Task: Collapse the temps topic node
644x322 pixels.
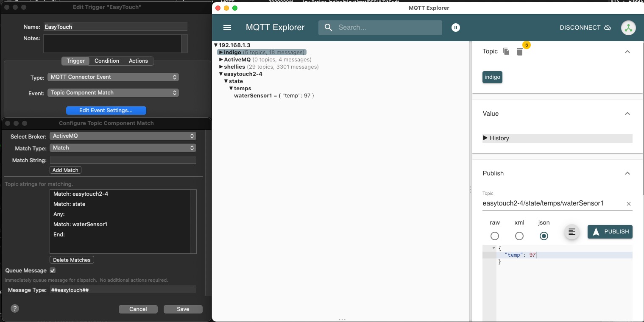Action: (231, 89)
